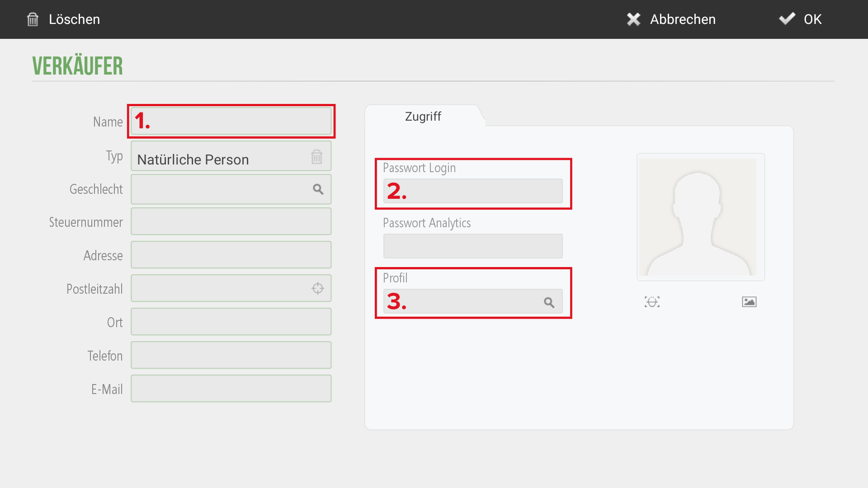Focus the Telefon input field

click(231, 355)
